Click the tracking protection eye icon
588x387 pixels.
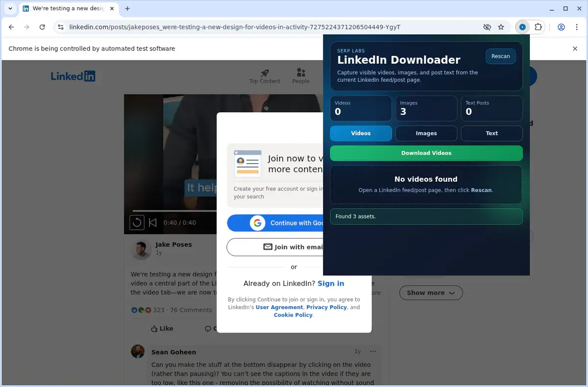pyautogui.click(x=487, y=27)
